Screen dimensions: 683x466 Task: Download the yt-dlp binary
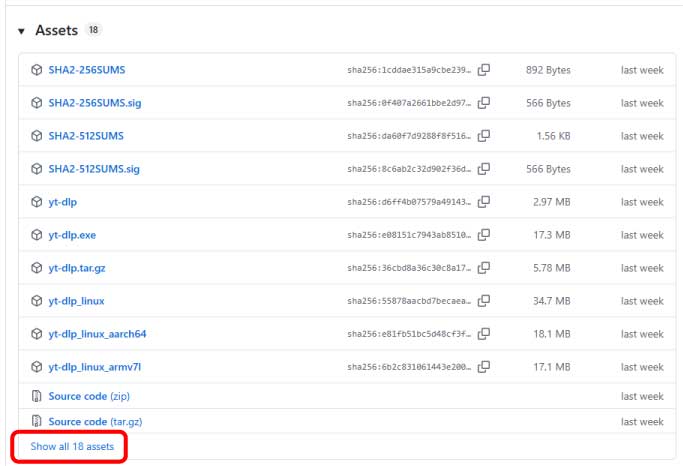click(63, 202)
